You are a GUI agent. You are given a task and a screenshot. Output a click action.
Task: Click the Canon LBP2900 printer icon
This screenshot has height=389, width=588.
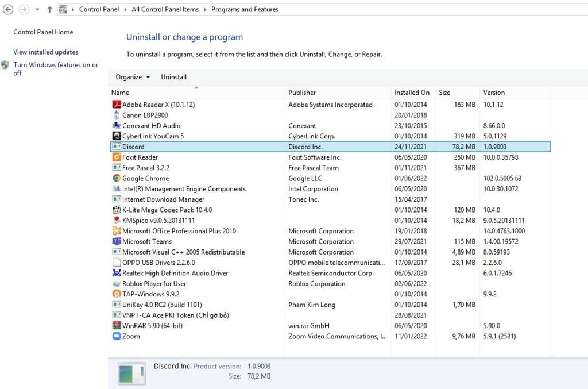point(117,115)
